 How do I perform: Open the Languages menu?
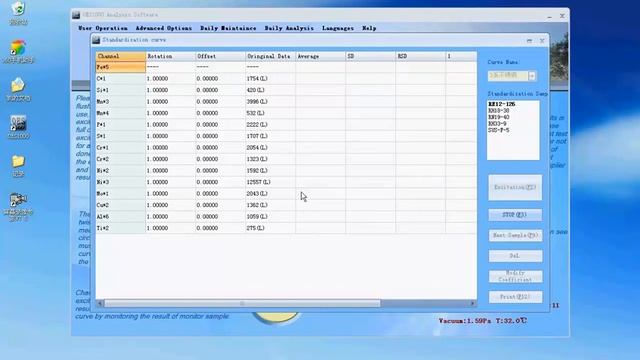coord(338,28)
